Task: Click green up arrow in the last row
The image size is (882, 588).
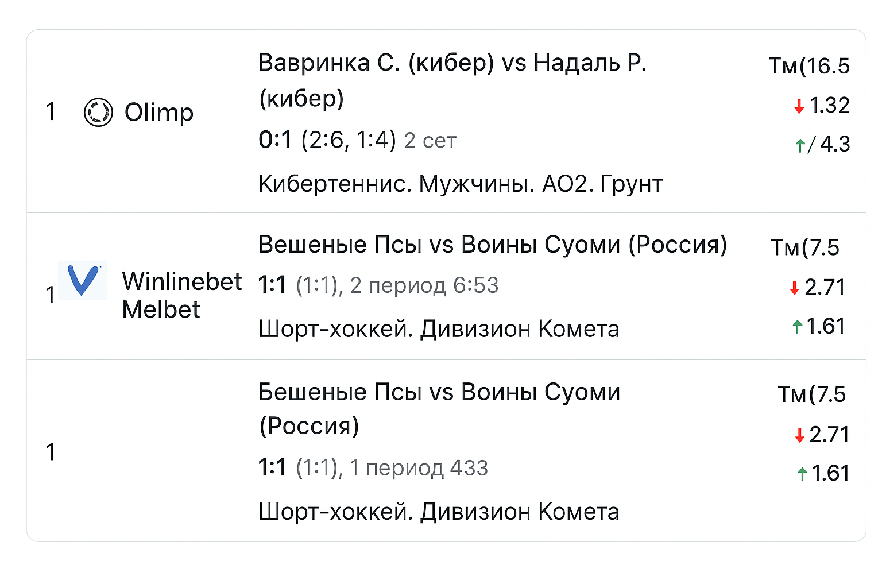Action: [x=802, y=474]
